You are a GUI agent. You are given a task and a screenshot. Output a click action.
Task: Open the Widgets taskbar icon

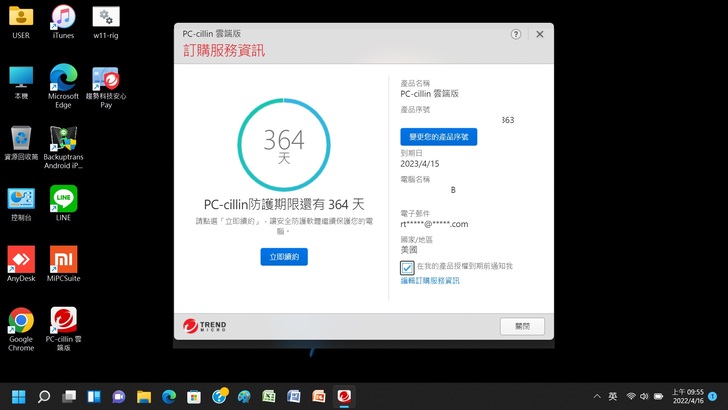(94, 397)
